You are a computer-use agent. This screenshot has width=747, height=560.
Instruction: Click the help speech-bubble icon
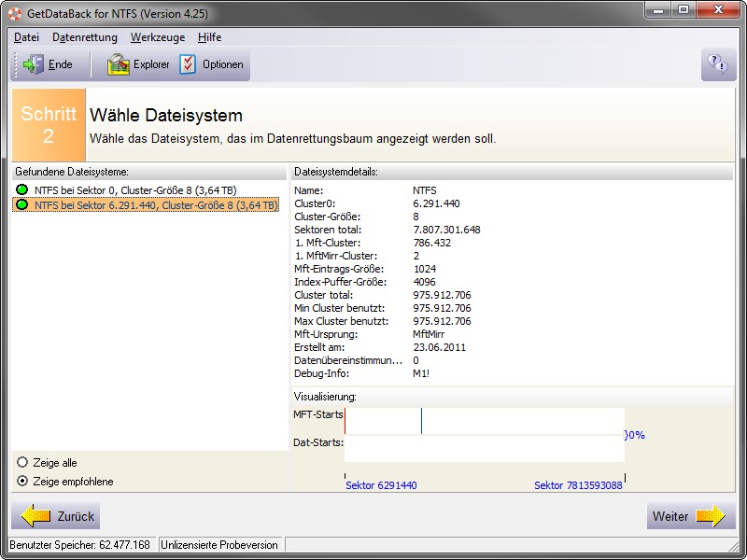(718, 64)
